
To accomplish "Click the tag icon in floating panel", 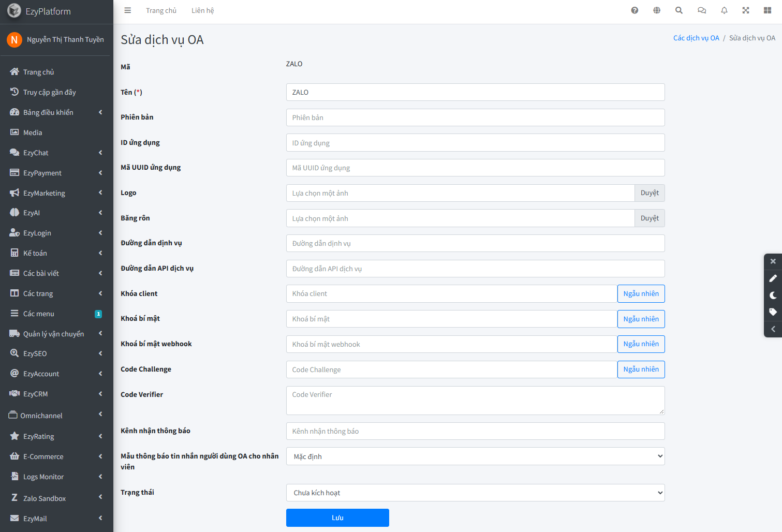I will 773,312.
